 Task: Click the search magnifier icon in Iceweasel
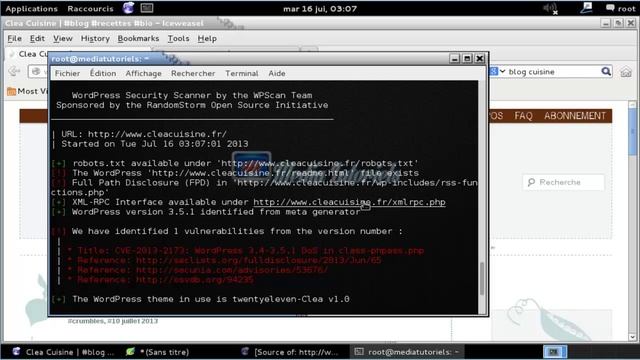(x=606, y=71)
